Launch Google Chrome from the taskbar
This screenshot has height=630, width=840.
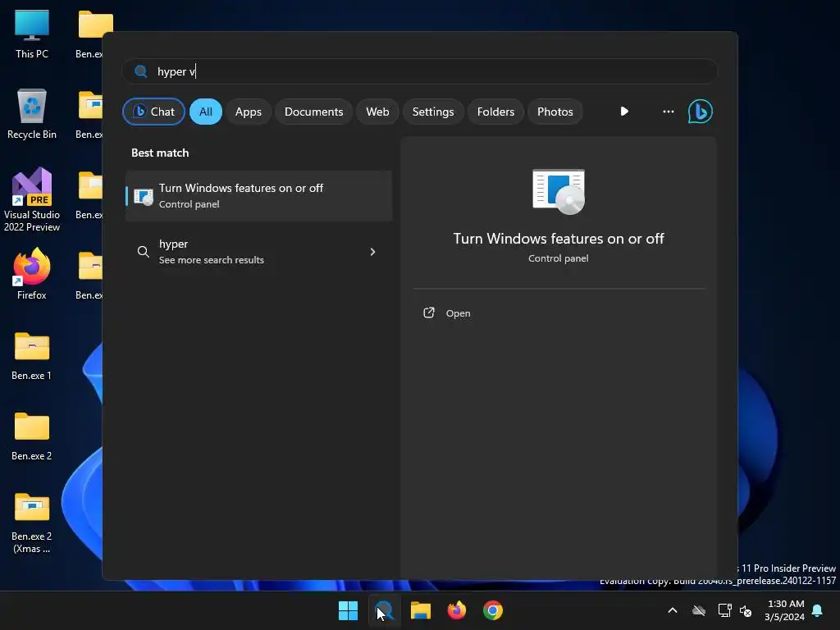493,610
